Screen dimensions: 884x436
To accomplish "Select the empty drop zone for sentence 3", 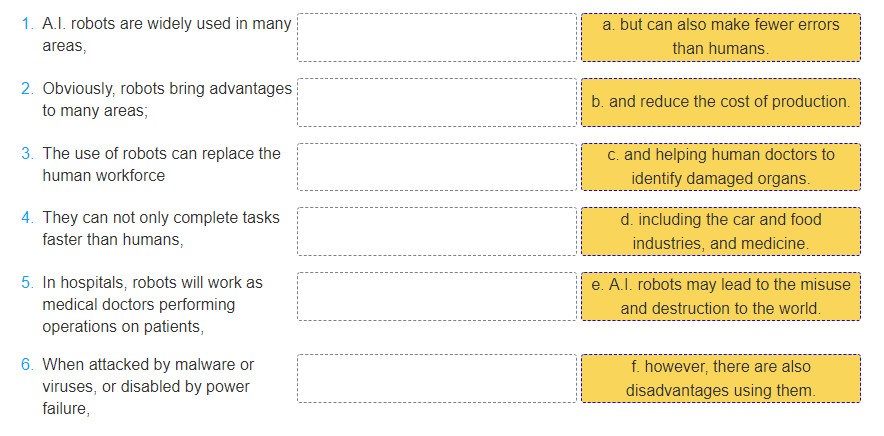I will (437, 166).
